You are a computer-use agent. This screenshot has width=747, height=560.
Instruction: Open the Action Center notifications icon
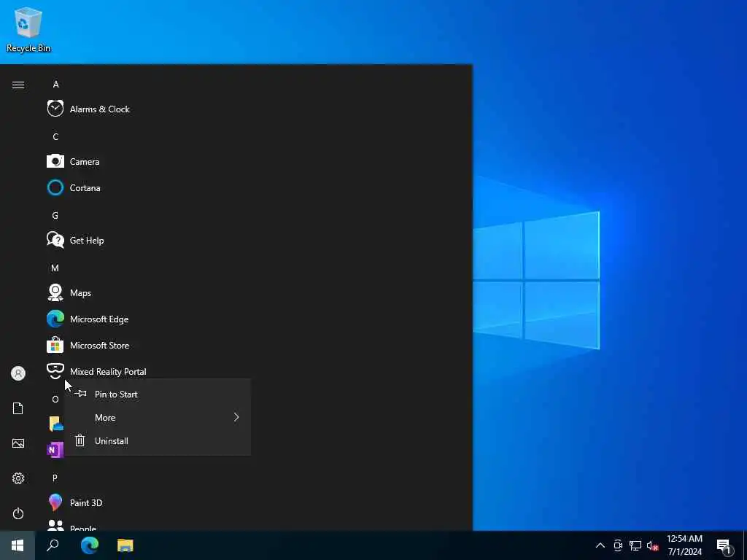[724, 546]
